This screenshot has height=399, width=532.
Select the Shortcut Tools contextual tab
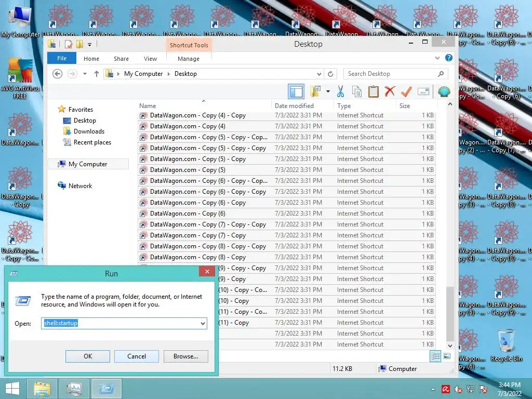coord(189,45)
